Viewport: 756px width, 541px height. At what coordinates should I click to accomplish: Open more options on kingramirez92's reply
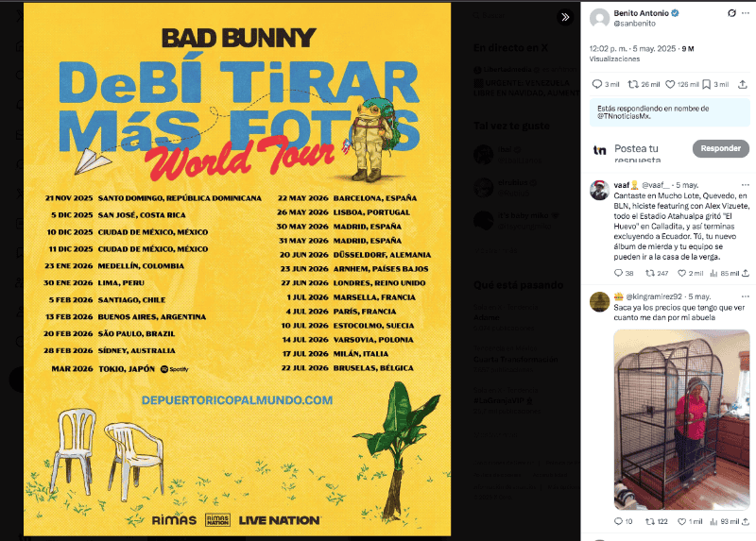click(x=746, y=296)
